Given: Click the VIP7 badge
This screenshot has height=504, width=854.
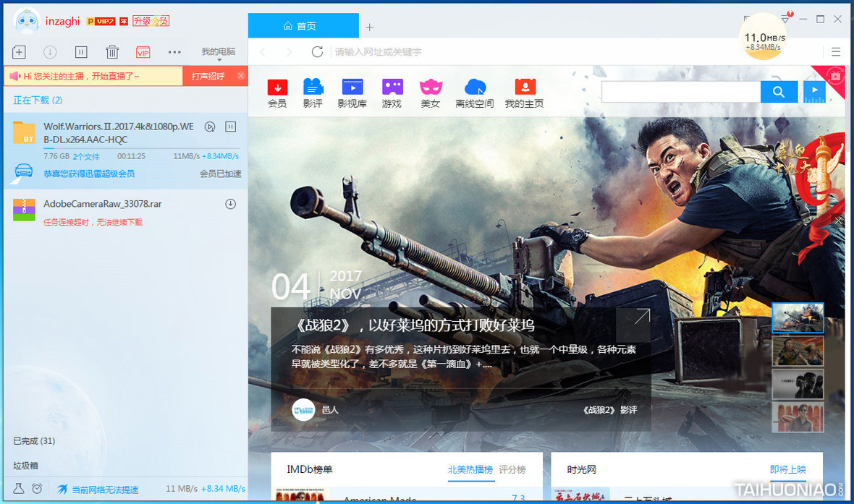Looking at the screenshot, I should tap(101, 22).
